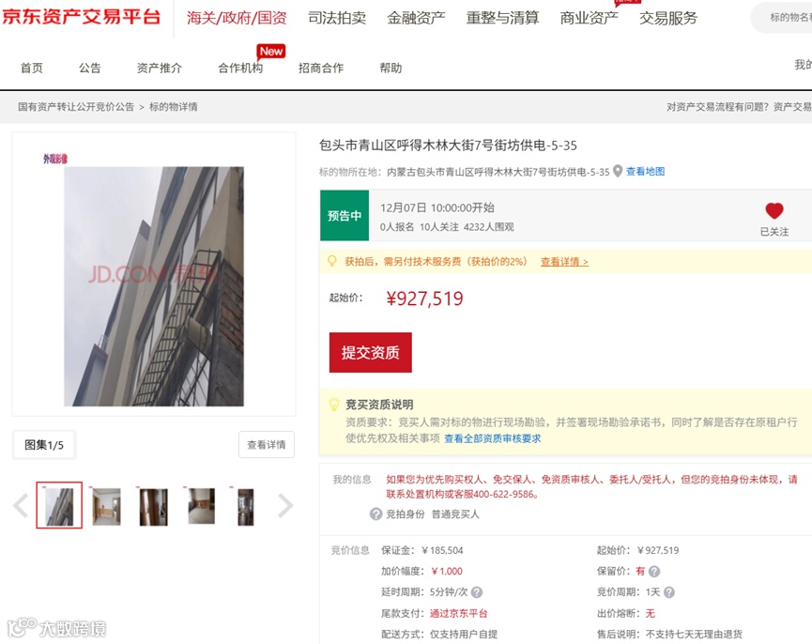Click the help icon next to 延时周期
Screen dimensions: 812x644
[477, 592]
